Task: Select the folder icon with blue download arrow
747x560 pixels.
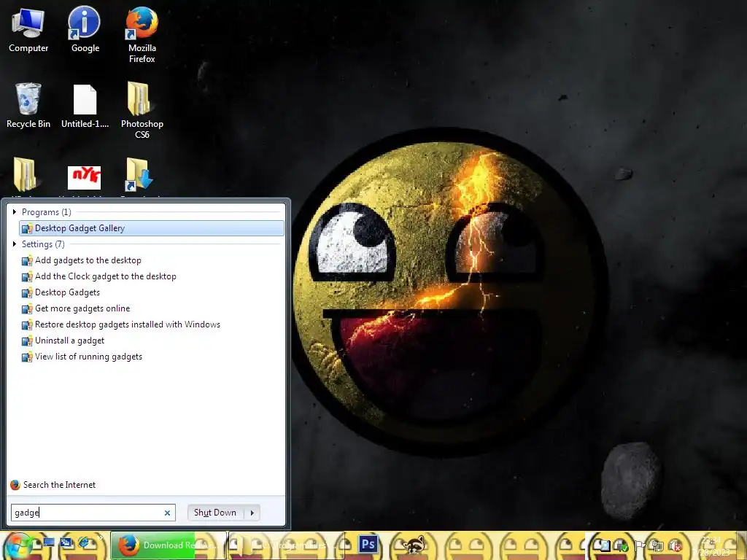Action: 139,175
